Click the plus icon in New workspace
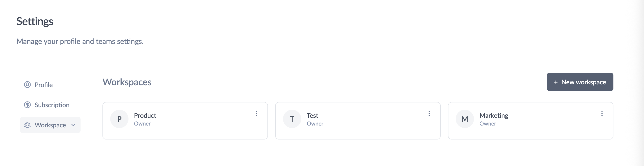644x166 pixels. 555,82
